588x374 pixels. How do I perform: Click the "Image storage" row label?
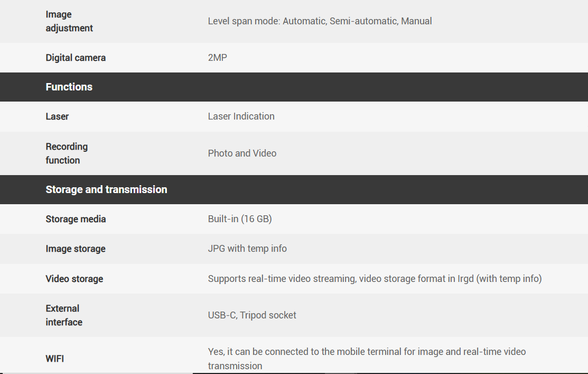tap(76, 249)
